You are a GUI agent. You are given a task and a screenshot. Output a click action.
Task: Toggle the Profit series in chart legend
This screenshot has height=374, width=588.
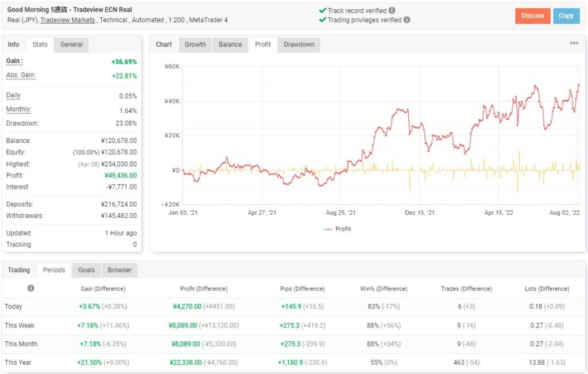coord(337,229)
